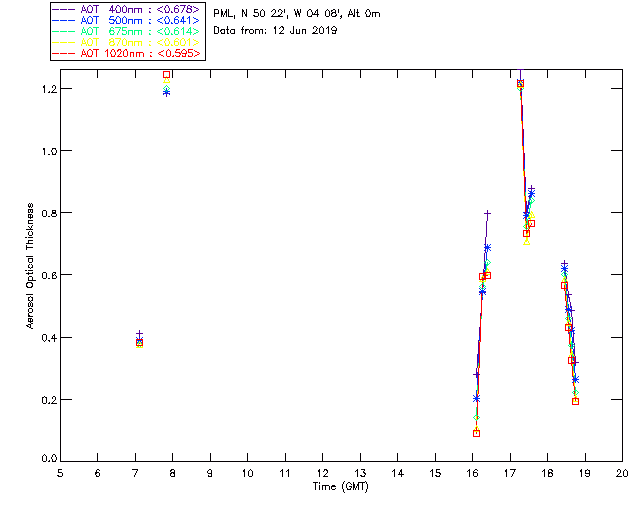Viewport: 640px width, 512px height.
Task: Click yellow triangle marker near 0.7 after 17
Action: [x=527, y=242]
